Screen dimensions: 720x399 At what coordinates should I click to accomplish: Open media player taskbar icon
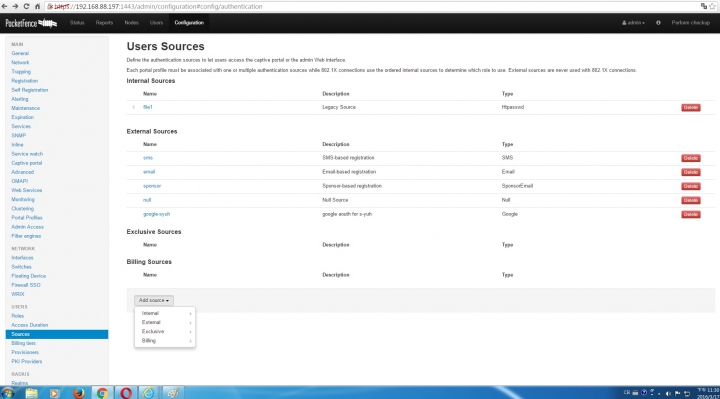54,393
